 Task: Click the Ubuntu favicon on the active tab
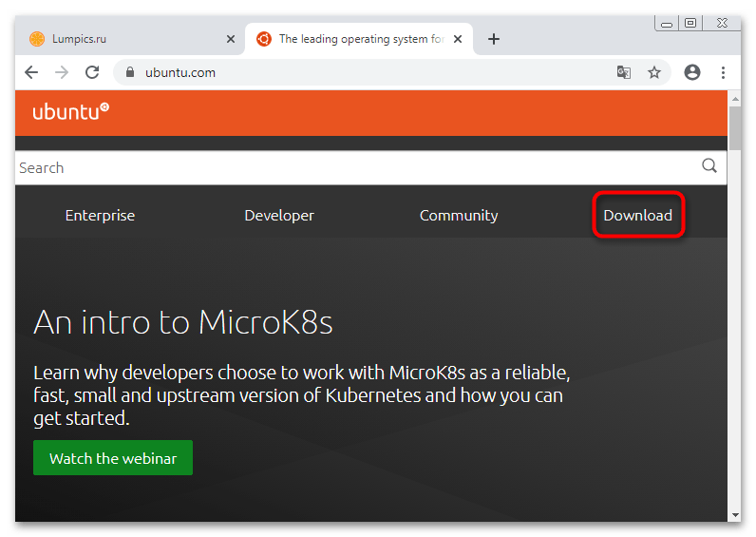(x=264, y=39)
